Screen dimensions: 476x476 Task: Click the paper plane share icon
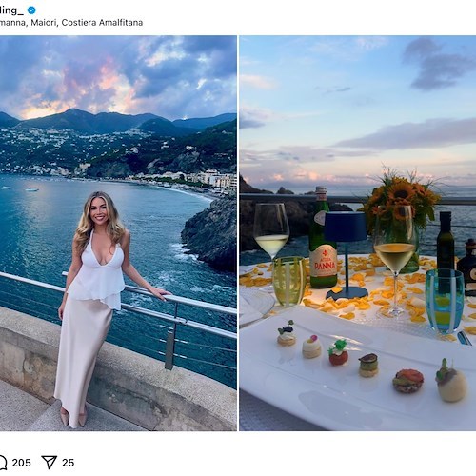pyautogui.click(x=50, y=463)
